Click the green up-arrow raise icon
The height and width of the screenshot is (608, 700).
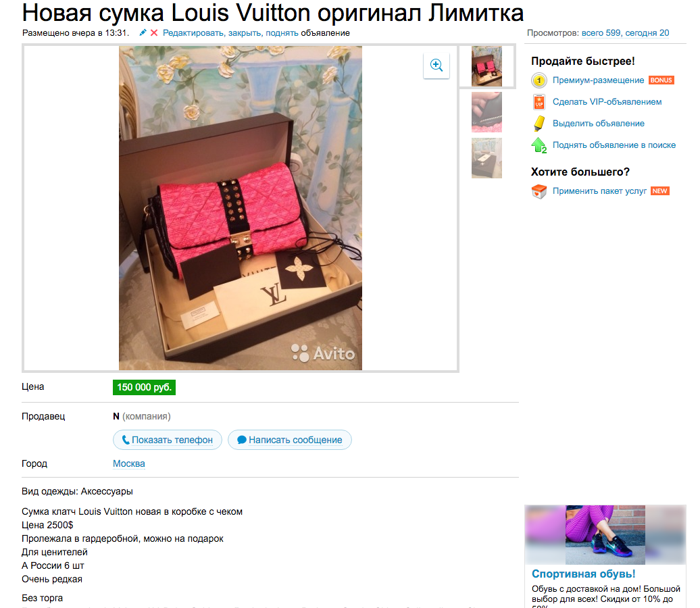[539, 145]
